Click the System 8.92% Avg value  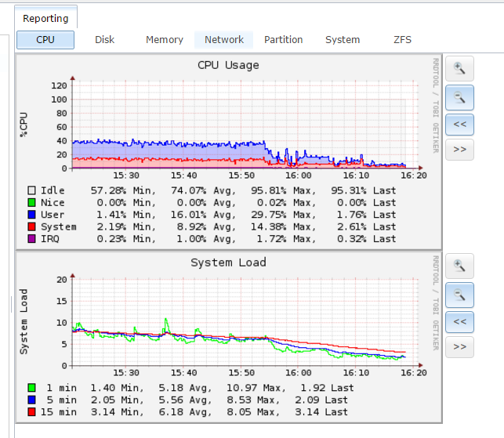[x=206, y=227]
